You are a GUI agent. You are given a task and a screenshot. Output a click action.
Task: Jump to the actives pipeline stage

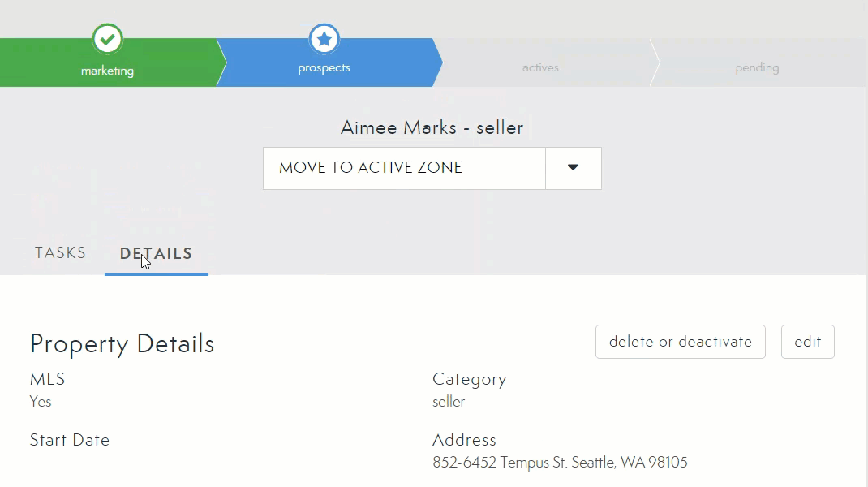click(540, 68)
